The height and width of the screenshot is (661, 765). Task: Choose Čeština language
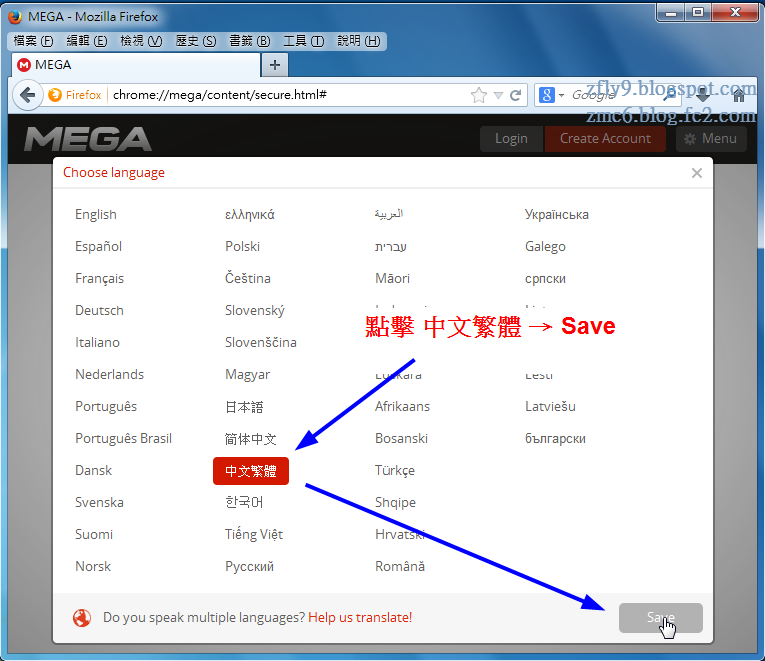tap(247, 279)
